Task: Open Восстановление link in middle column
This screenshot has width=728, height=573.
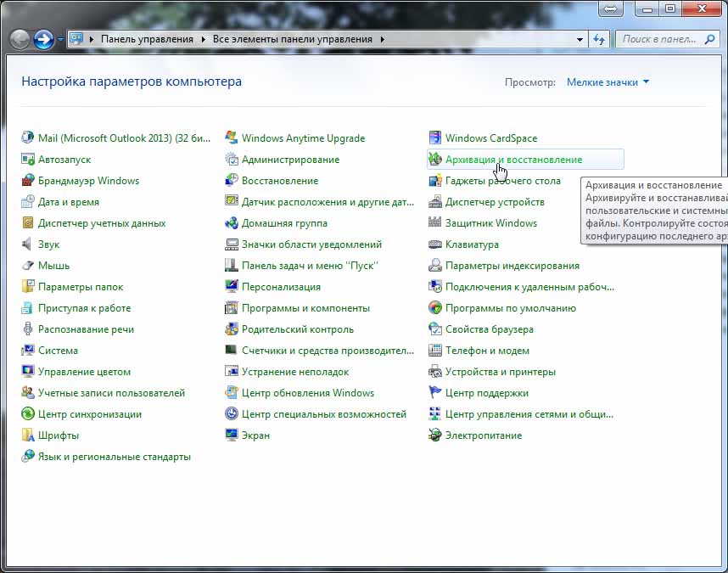Action: (280, 181)
